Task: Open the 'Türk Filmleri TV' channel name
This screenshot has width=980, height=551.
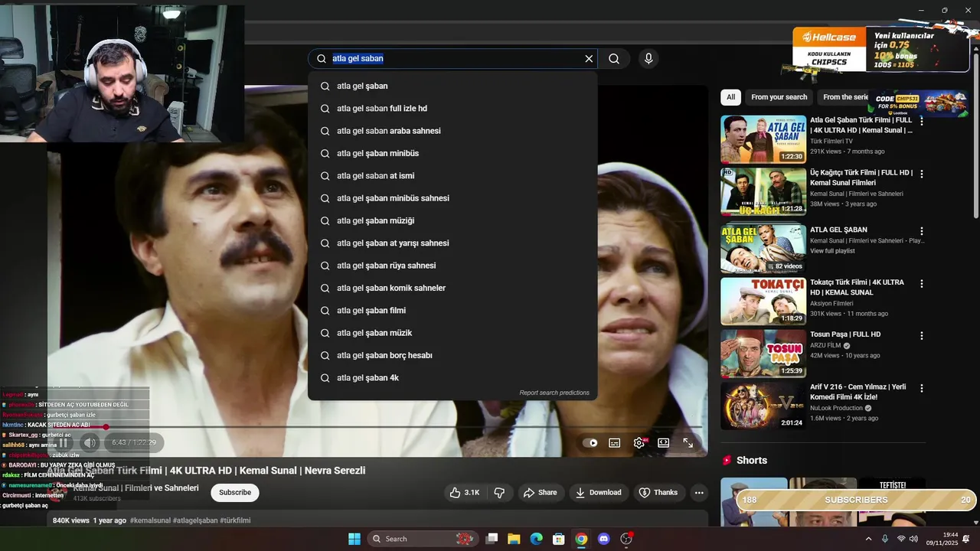Action: tap(831, 142)
